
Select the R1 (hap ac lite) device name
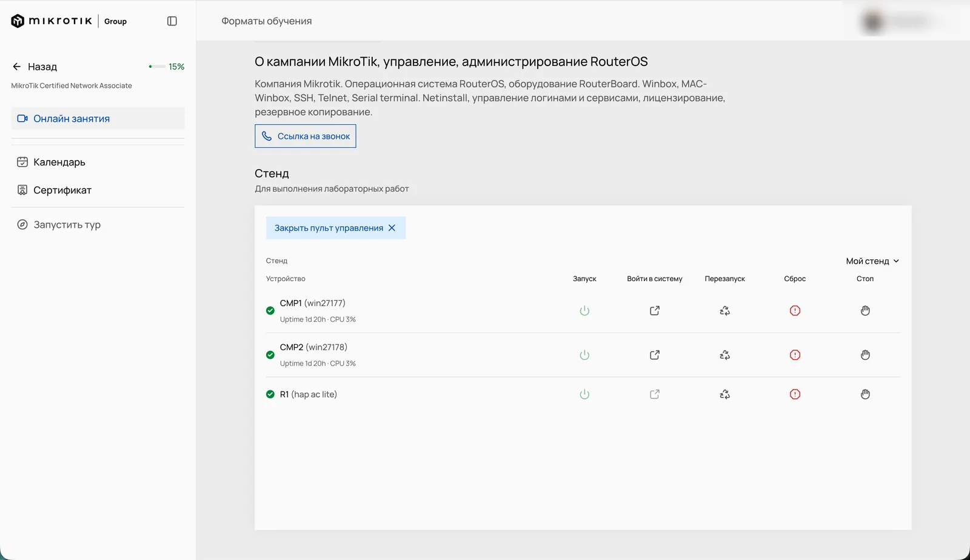[x=309, y=395]
